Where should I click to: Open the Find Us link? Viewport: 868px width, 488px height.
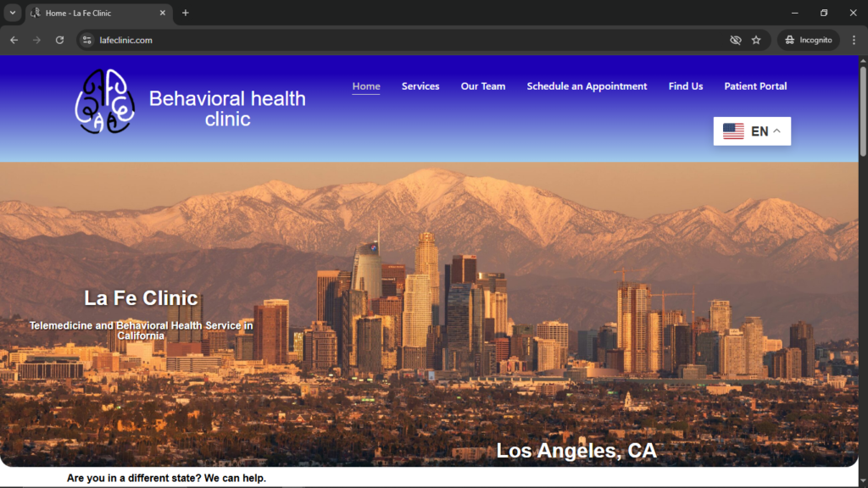tap(686, 86)
